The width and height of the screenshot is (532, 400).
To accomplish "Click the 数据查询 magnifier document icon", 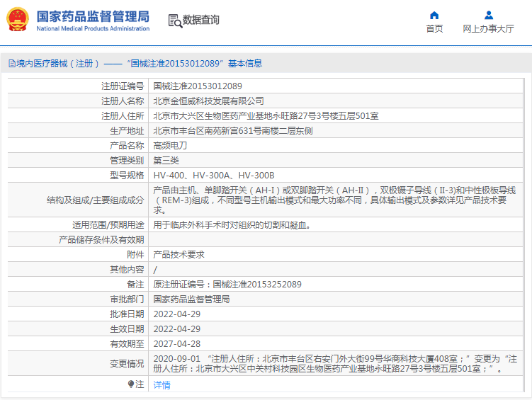I will [174, 21].
